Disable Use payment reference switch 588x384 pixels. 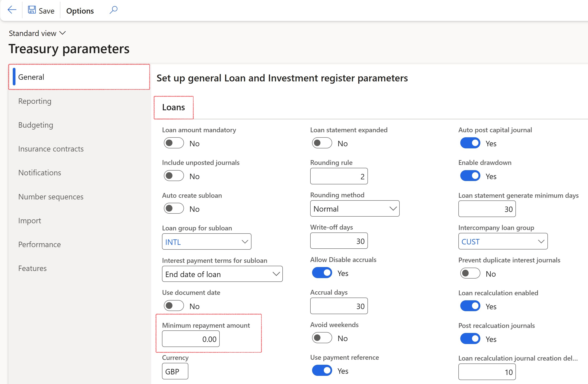tap(322, 370)
